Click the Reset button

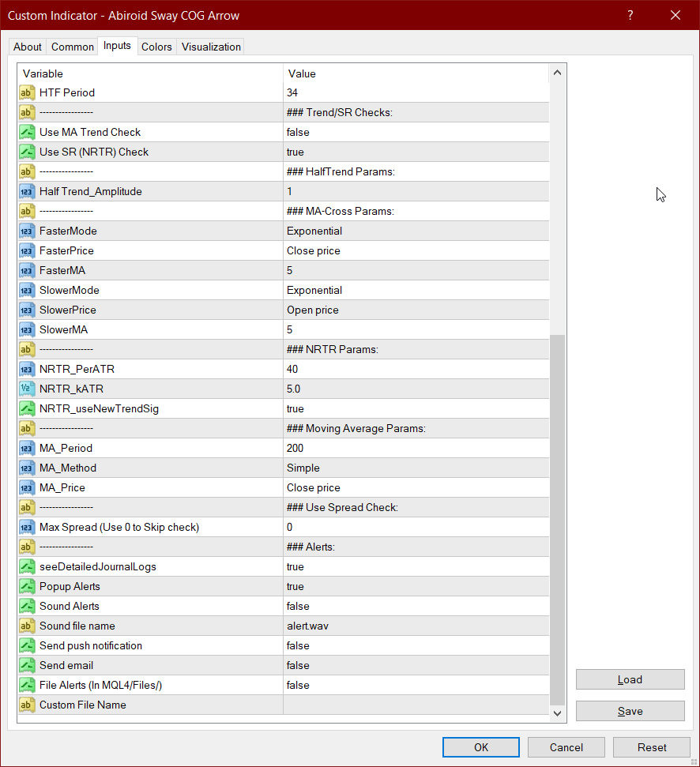click(x=652, y=747)
